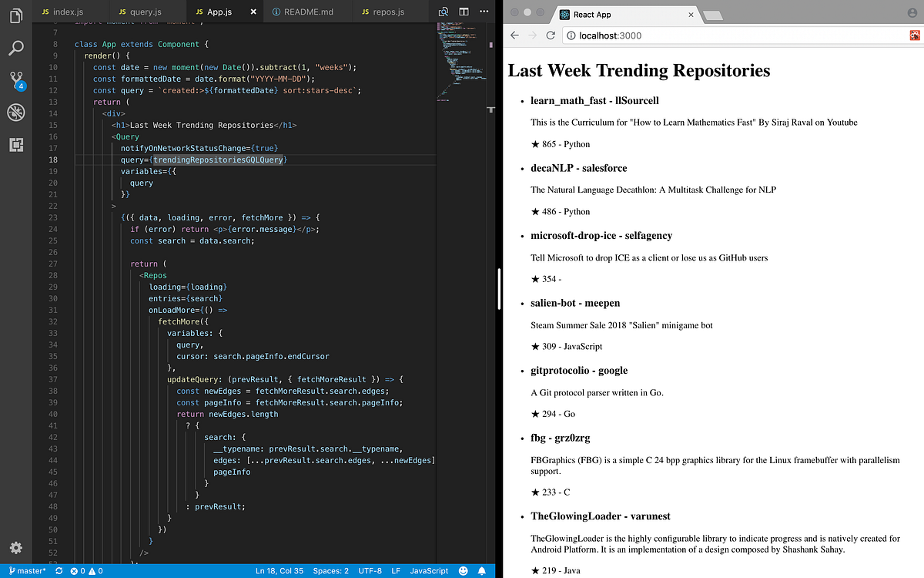Open the Debug view icon

pyautogui.click(x=16, y=113)
